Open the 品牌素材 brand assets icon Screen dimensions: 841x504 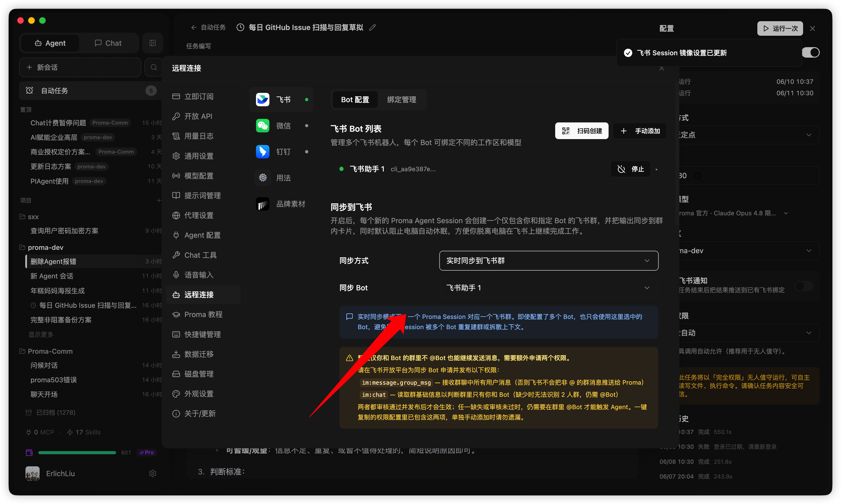[262, 204]
